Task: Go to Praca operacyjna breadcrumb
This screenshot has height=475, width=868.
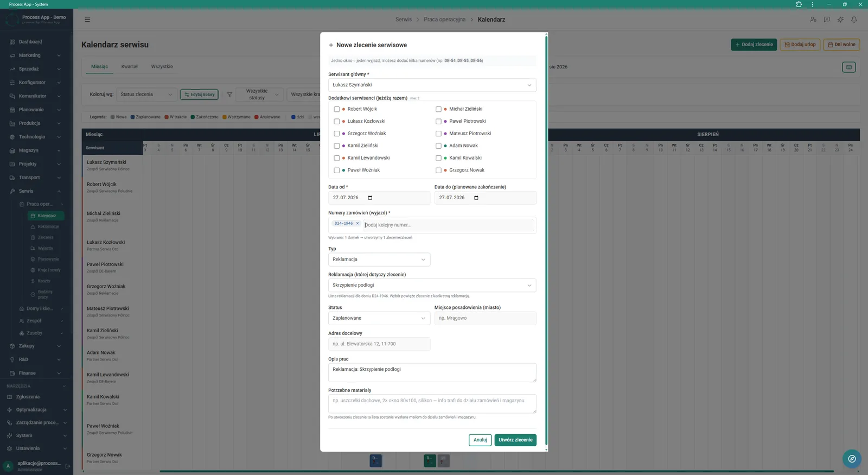Action: tap(444, 20)
